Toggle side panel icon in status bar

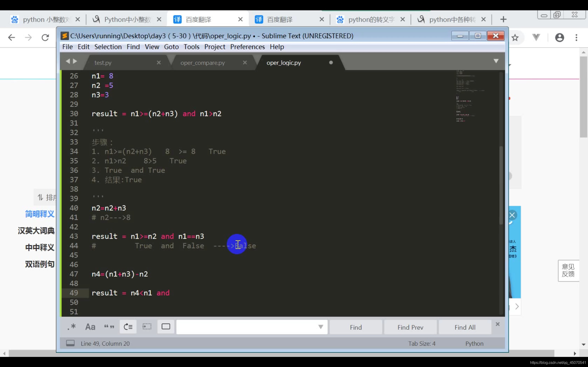click(x=70, y=343)
